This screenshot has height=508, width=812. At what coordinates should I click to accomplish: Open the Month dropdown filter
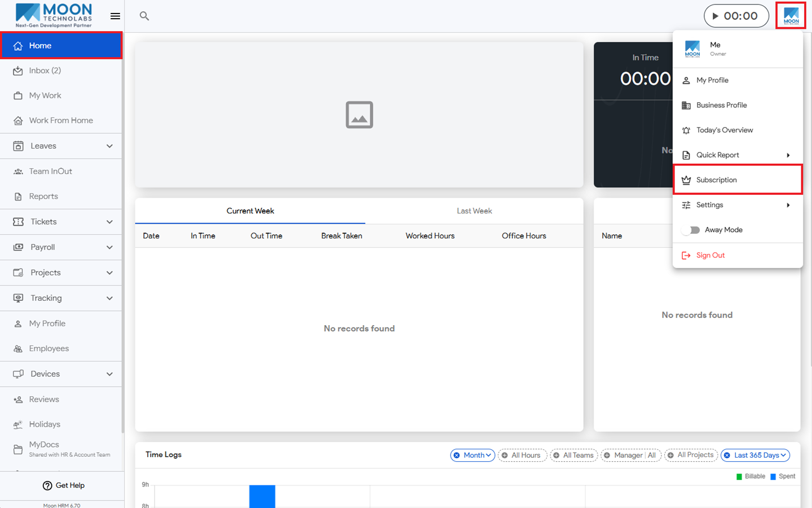473,455
